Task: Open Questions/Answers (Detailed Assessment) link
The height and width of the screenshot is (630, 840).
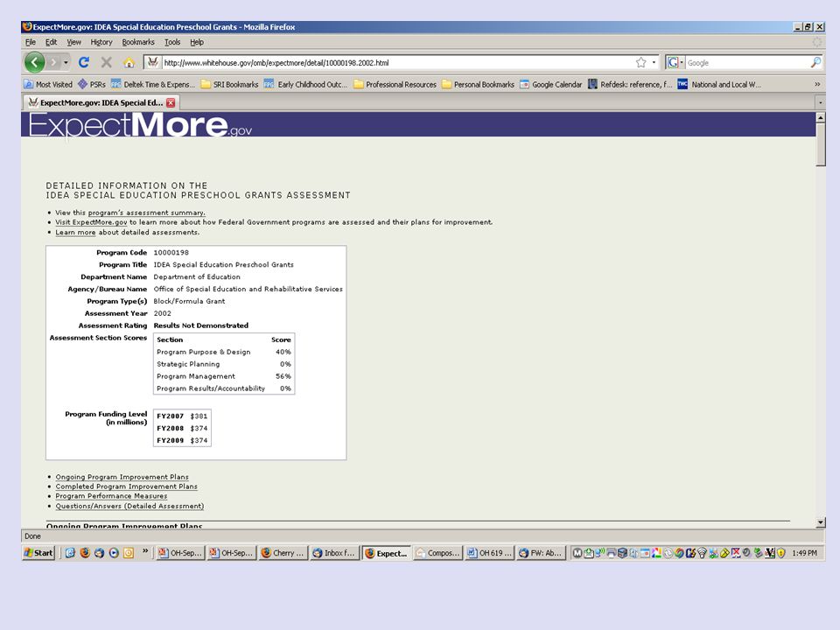Action: (129, 506)
